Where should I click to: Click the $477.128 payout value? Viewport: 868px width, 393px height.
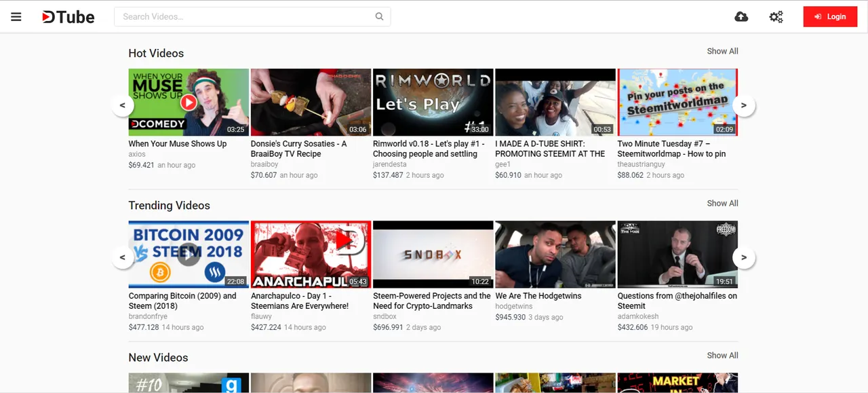coord(144,327)
